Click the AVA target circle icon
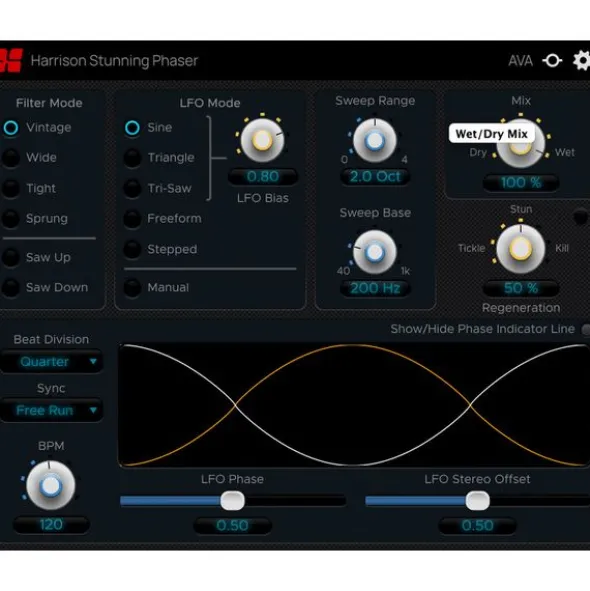The image size is (590, 591). (552, 60)
